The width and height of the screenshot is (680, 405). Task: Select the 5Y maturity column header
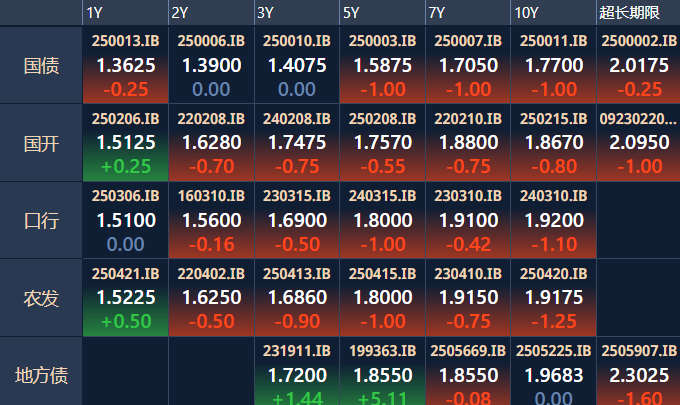[x=351, y=12]
